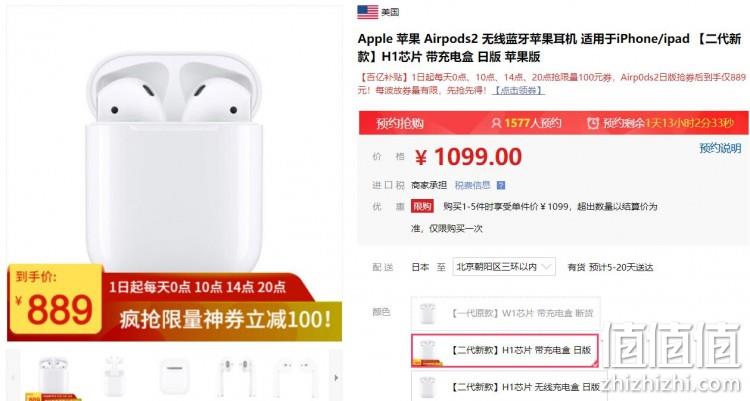Click the thumbnail strip right arrow
Screen dimensions: 750x401
click(336, 378)
